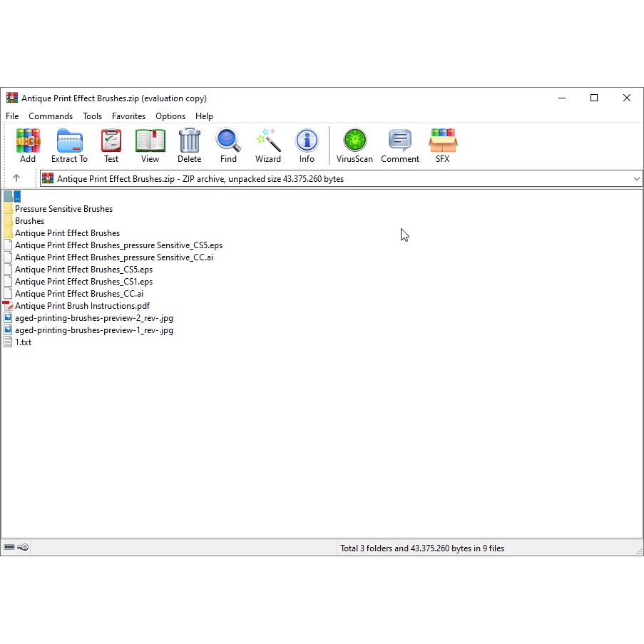This screenshot has height=644, width=644.
Task: Click the key icon in status bar
Action: 23,548
